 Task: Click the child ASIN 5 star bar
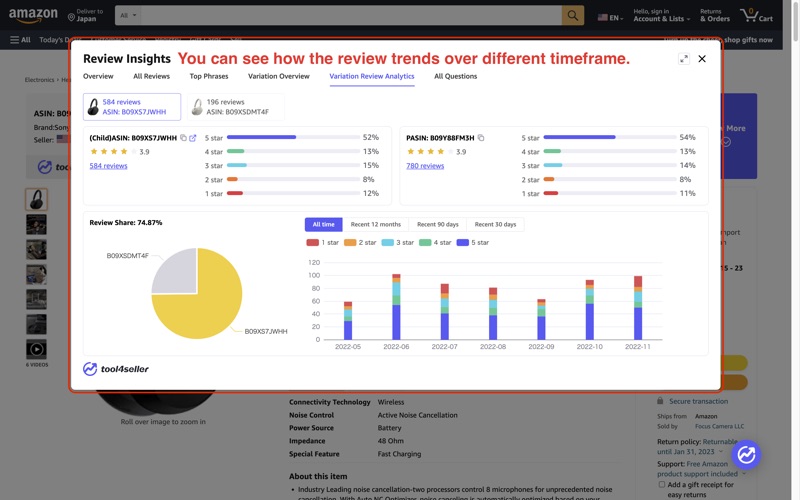293,137
